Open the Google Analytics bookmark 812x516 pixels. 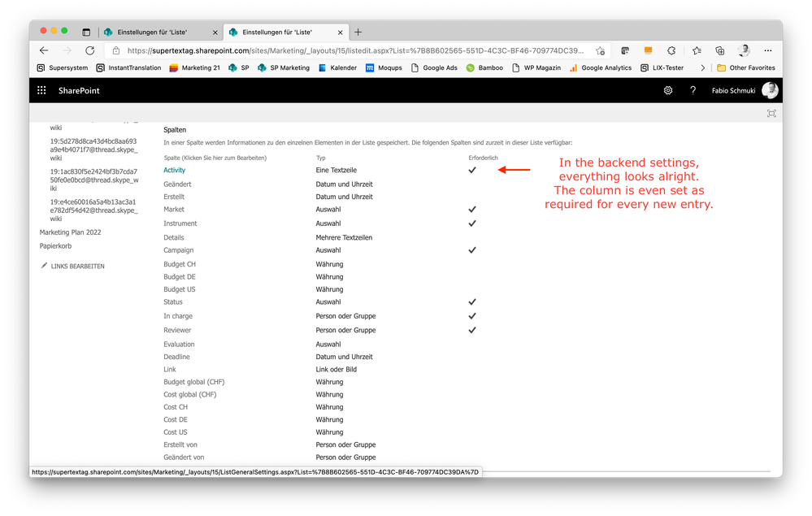click(601, 67)
